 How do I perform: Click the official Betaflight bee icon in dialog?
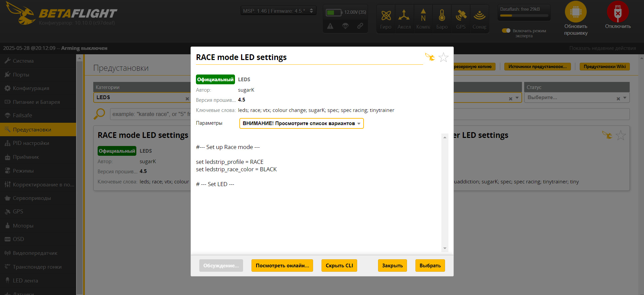pos(430,57)
